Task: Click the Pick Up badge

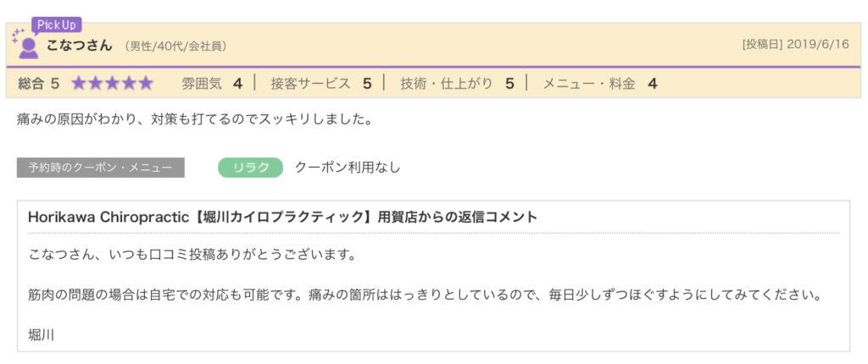Action: (57, 25)
